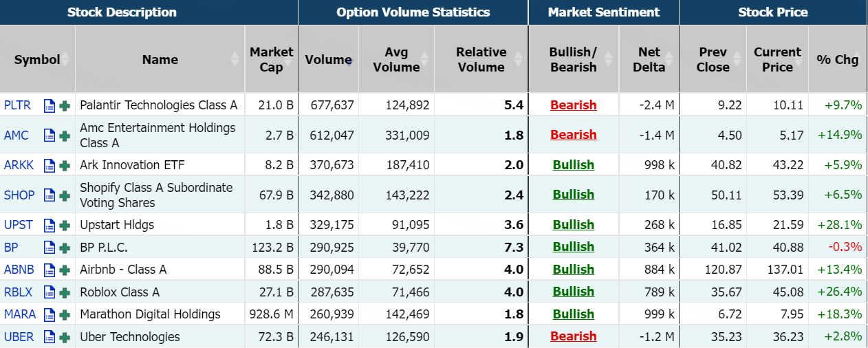Click Bullish sentiment link for Airbnb
This screenshot has width=868, height=348.
click(574, 270)
